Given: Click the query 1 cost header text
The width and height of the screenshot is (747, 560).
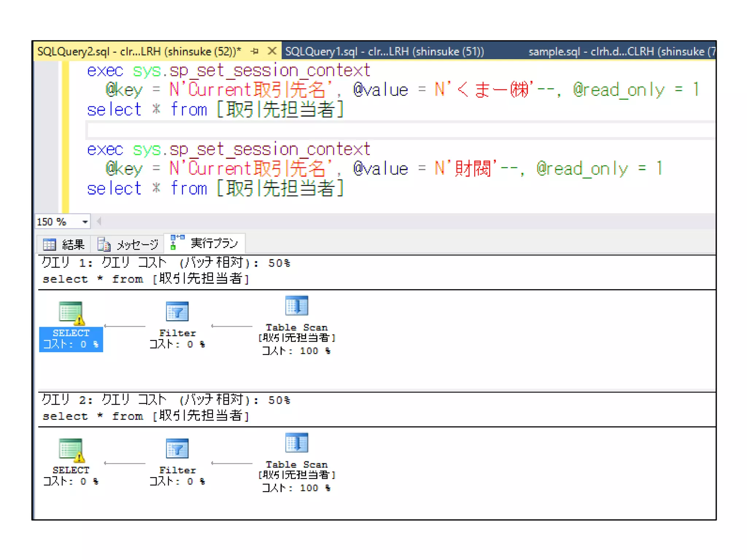Looking at the screenshot, I should pos(166,263).
